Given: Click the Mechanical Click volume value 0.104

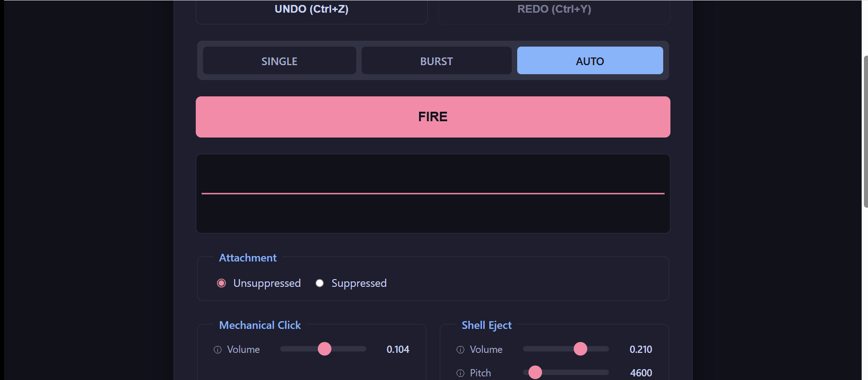Looking at the screenshot, I should (398, 350).
